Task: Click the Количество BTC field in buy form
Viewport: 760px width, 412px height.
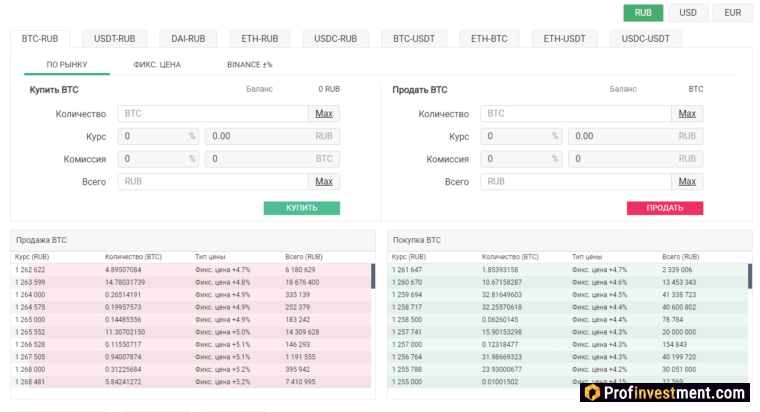Action: click(213, 114)
